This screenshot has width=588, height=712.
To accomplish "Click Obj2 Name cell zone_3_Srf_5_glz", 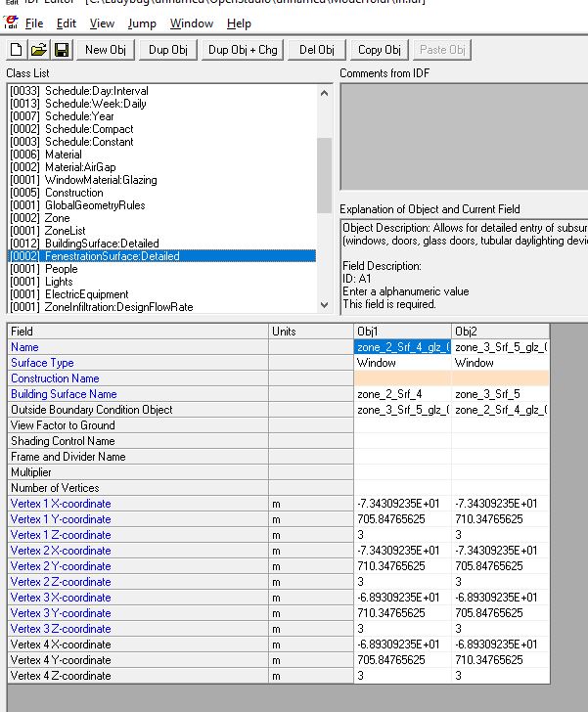I will pos(500,347).
